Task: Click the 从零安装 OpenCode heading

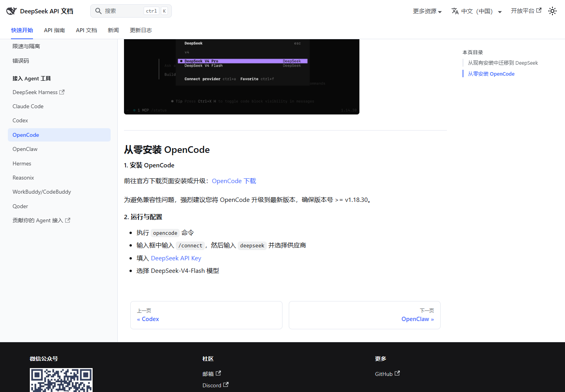Action: coord(167,150)
